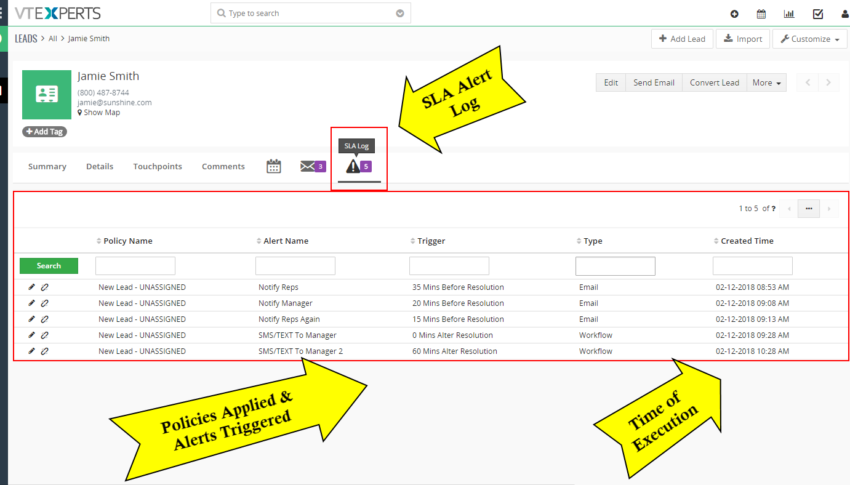
Task: Click the quick create plus icon
Action: coord(734,14)
